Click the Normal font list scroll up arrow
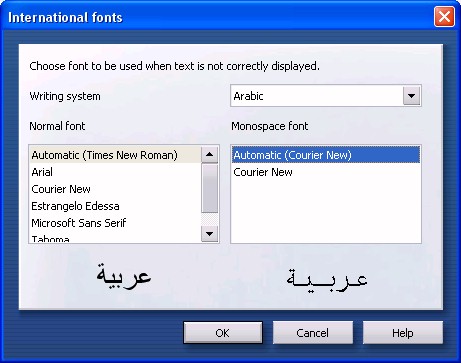 coord(210,155)
